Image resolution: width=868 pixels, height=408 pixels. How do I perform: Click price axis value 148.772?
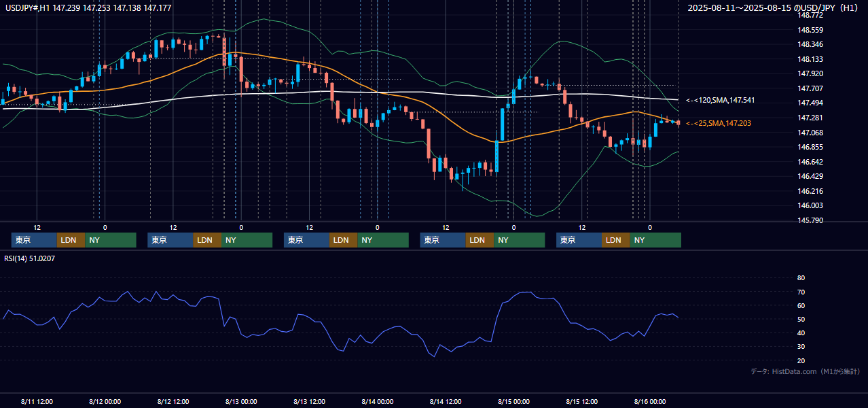(x=810, y=15)
